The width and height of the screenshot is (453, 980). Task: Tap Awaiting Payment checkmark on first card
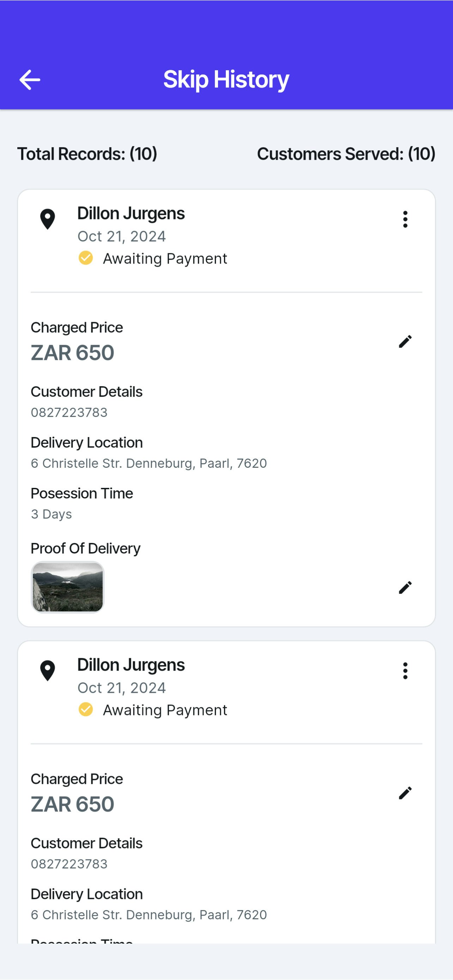(x=86, y=258)
